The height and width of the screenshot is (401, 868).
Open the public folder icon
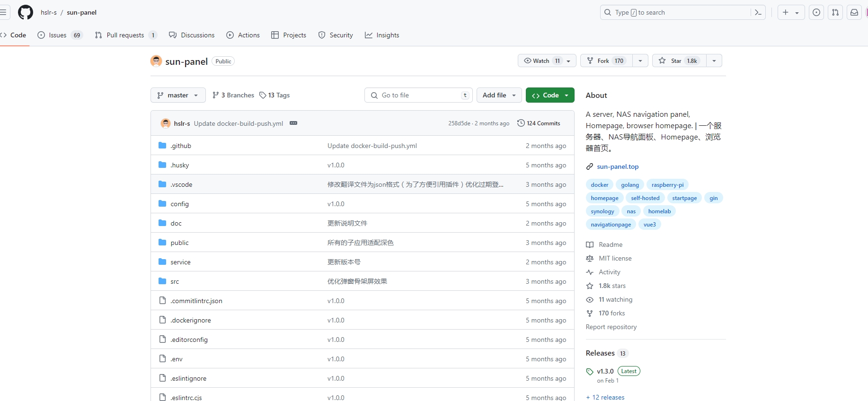tap(162, 242)
